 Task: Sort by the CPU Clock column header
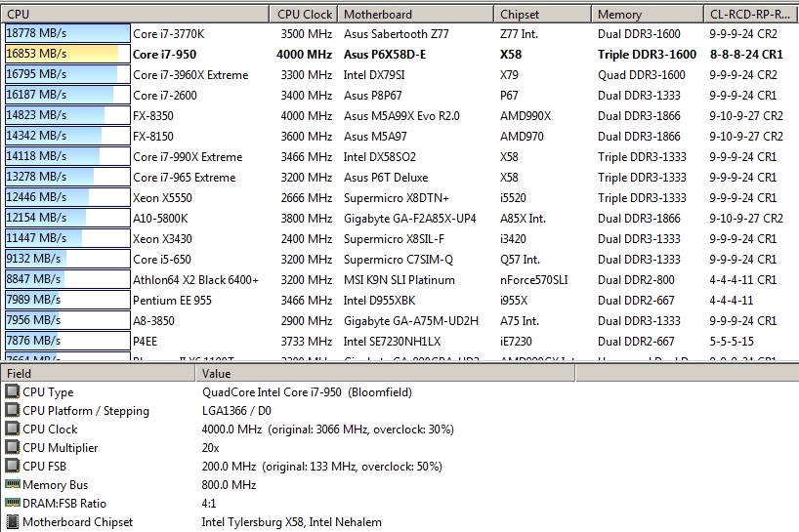(304, 14)
